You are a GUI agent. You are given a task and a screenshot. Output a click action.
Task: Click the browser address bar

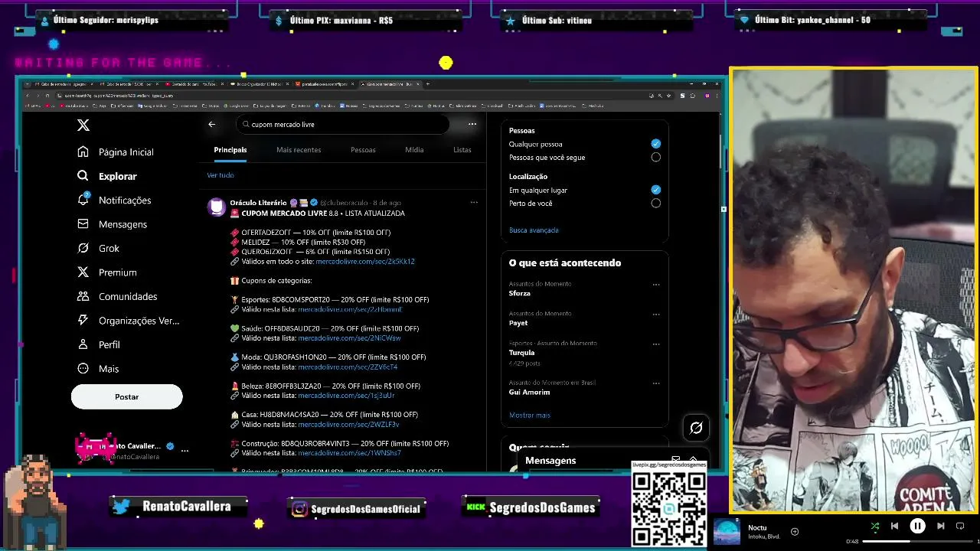[x=348, y=96]
